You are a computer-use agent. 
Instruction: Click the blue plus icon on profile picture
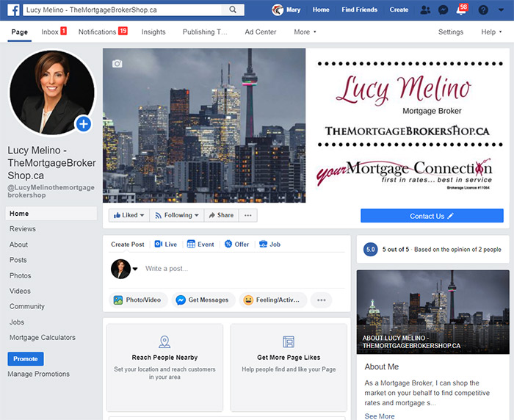(x=84, y=124)
